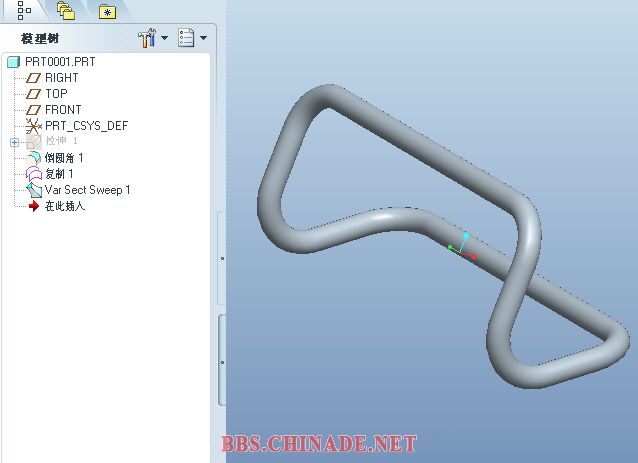The image size is (638, 463).
Task: Select the 倒圆角 1 round feature icon
Action: [33, 158]
